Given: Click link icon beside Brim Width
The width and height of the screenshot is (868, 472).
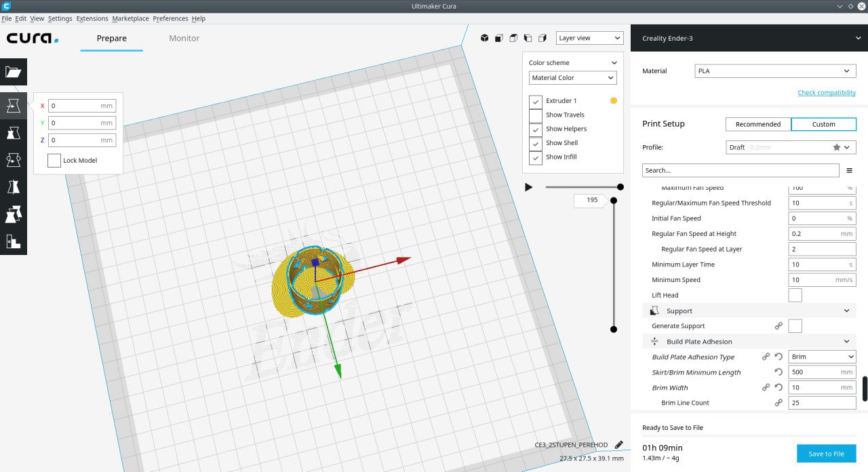Looking at the screenshot, I should coord(766,387).
